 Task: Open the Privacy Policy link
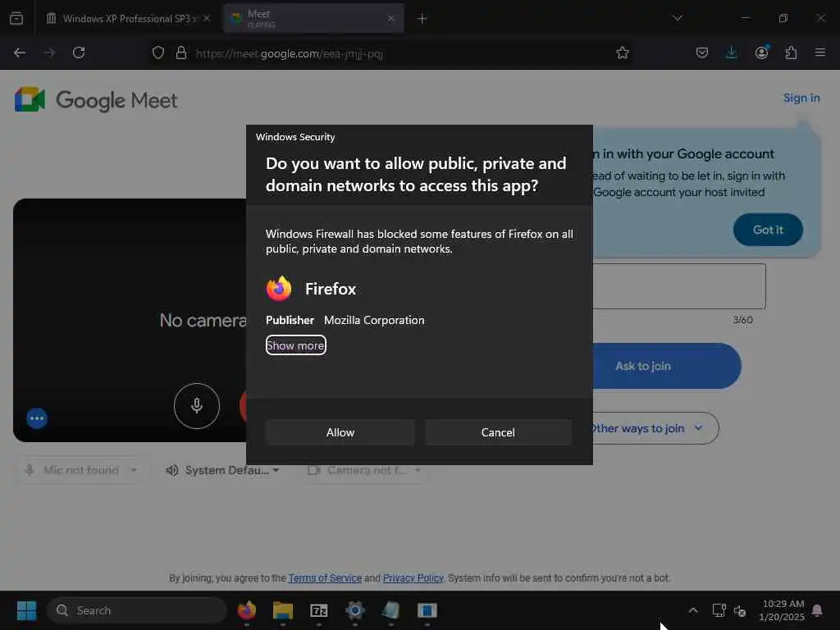pos(413,578)
